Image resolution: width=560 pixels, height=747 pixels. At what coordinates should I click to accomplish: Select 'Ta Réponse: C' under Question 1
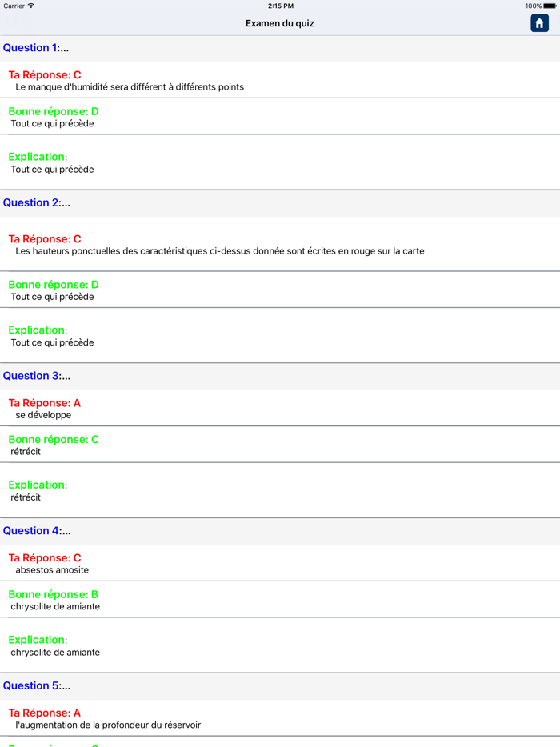(45, 75)
